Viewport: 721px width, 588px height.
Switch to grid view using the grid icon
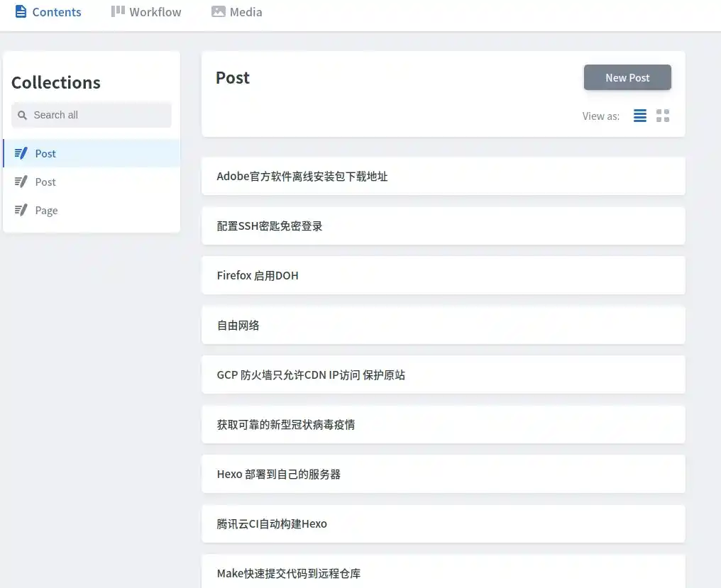(663, 115)
